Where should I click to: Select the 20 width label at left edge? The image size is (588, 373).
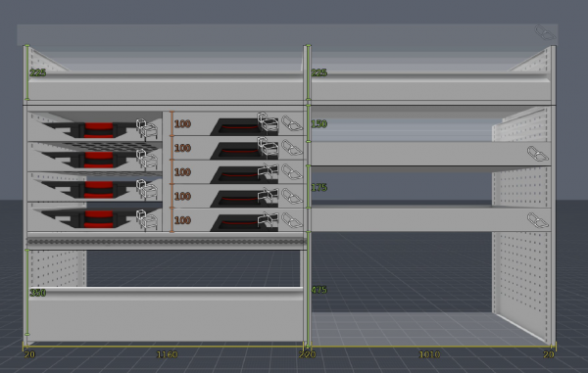[29, 354]
